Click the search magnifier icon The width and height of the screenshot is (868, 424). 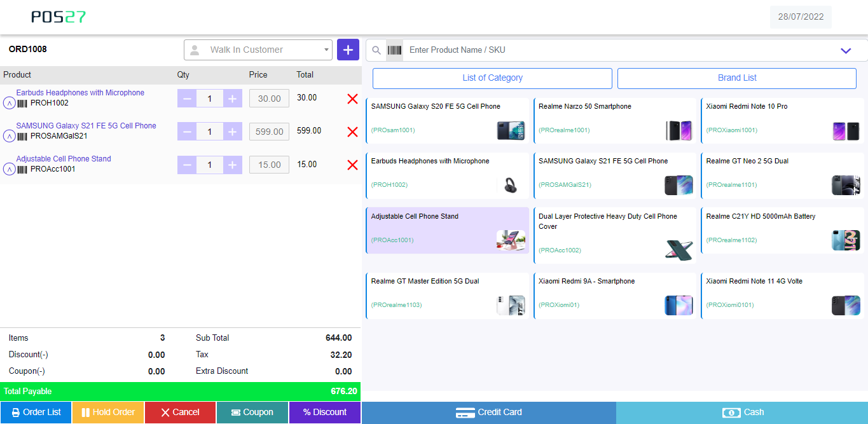click(376, 50)
